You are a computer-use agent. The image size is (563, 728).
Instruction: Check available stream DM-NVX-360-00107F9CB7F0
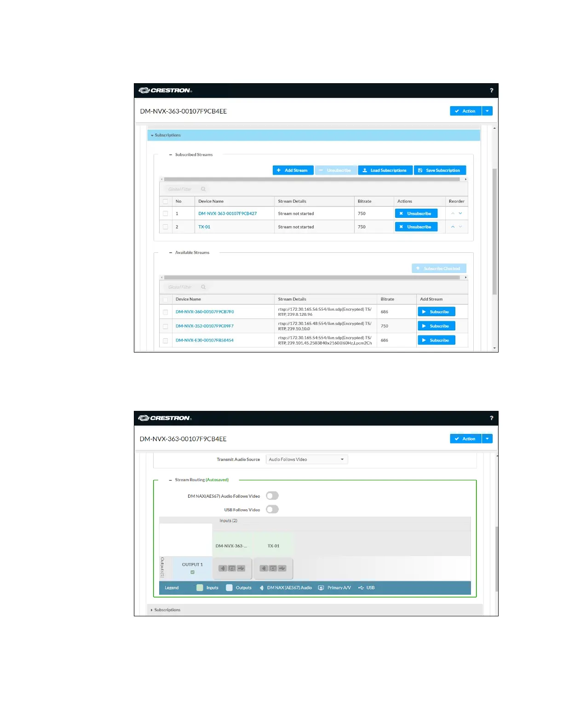(165, 312)
